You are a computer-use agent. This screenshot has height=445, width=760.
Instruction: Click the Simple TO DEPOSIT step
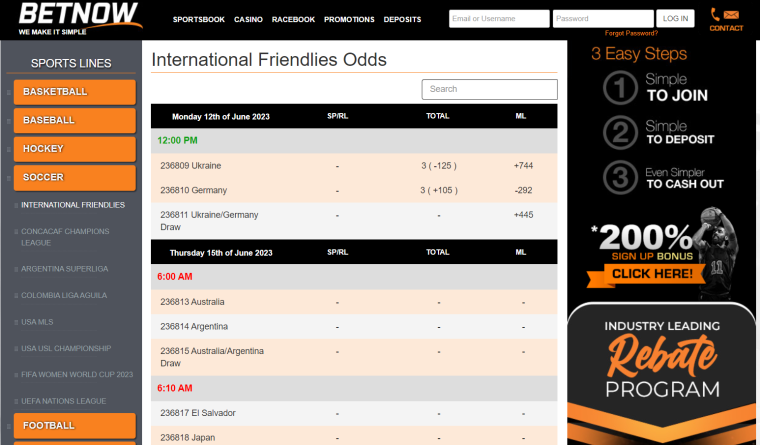(680, 133)
